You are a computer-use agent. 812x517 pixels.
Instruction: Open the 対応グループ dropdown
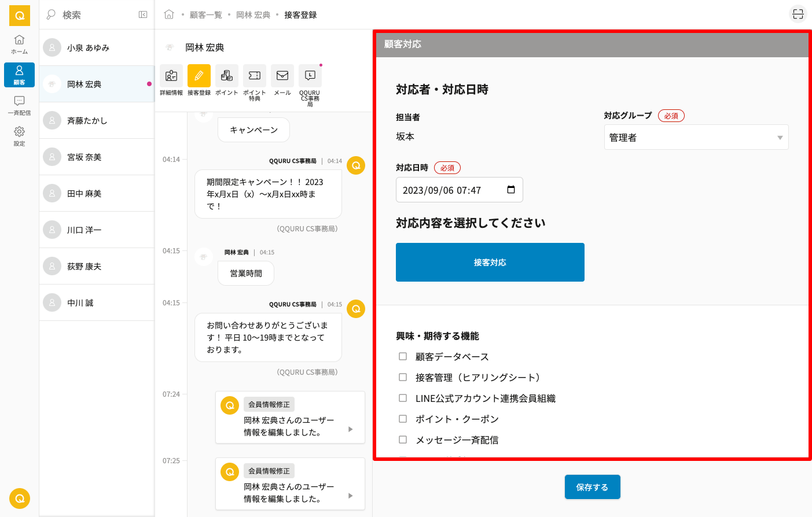696,138
